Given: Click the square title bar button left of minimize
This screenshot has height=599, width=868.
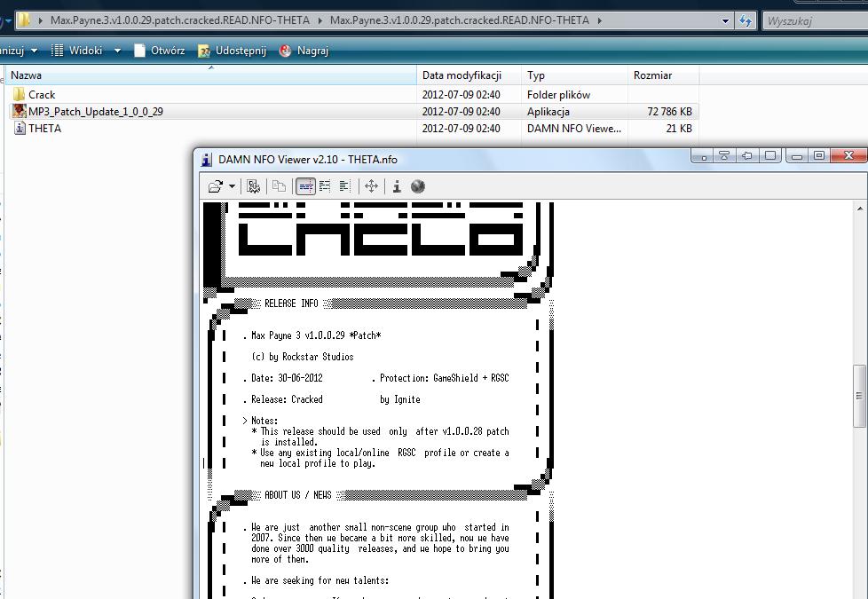Looking at the screenshot, I should point(770,155).
